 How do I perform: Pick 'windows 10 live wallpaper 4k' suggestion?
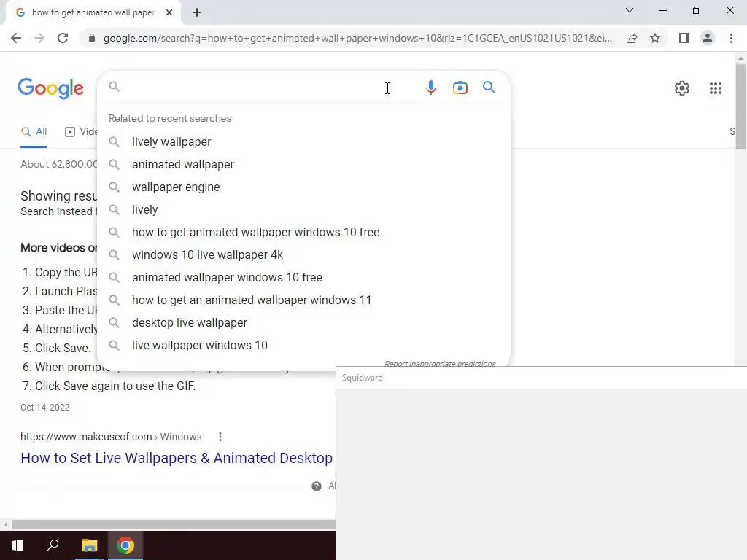[304, 254]
